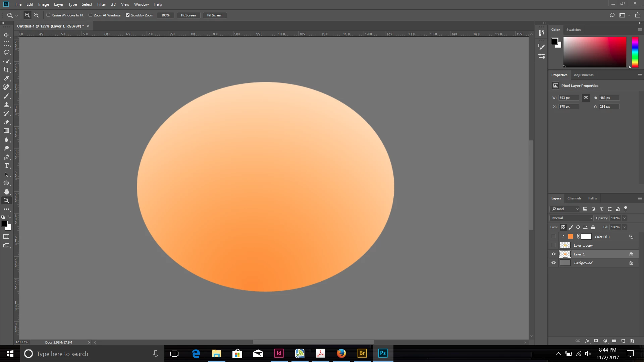This screenshot has height=362, width=644.
Task: Activate the Hand tool
Action: coord(6,192)
